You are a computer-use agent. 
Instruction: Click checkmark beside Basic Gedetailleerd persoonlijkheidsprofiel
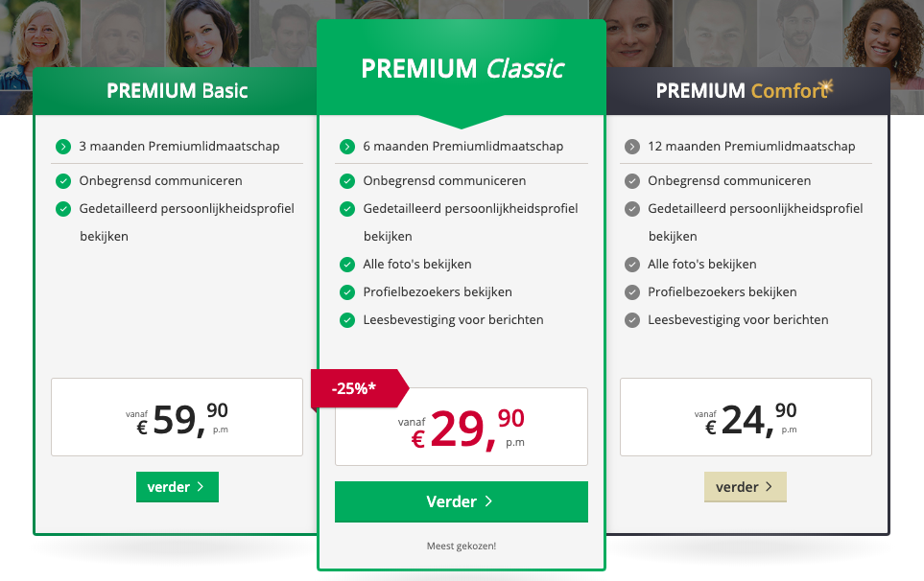pyautogui.click(x=63, y=208)
